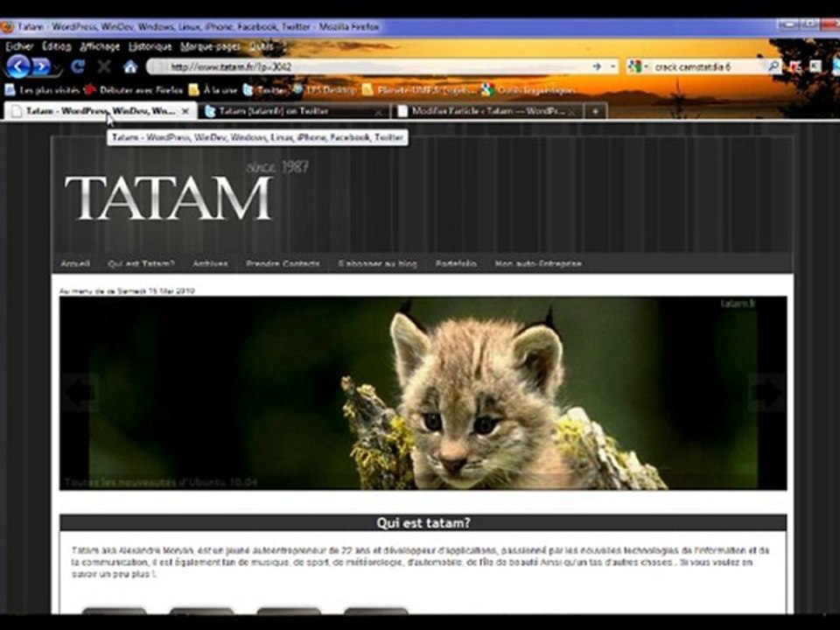Go back with the blue Back arrow
The image size is (840, 630).
[x=18, y=67]
